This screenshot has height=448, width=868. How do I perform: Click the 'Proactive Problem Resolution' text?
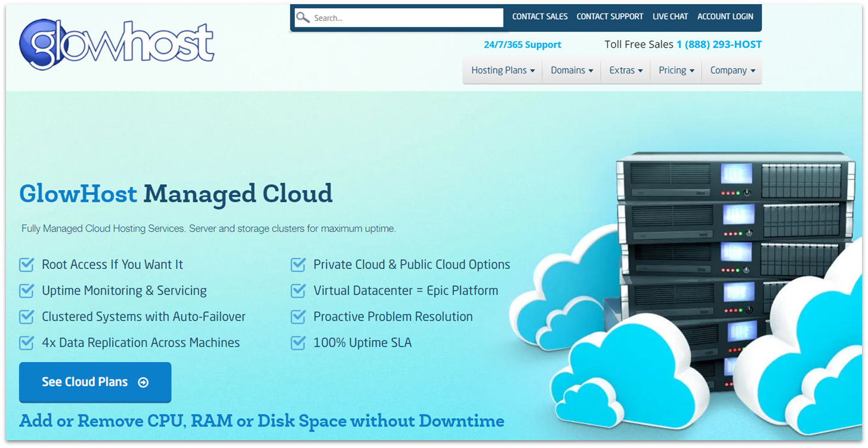393,317
